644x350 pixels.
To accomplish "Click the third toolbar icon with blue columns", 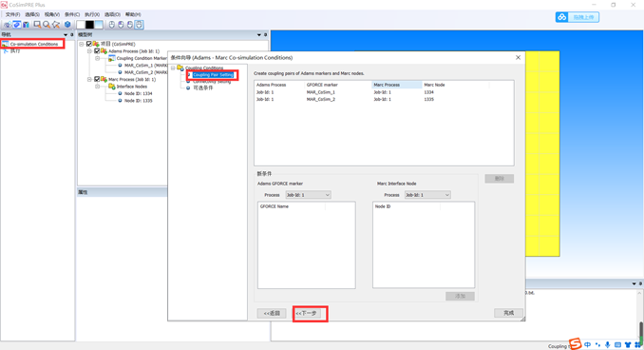I will [x=26, y=25].
